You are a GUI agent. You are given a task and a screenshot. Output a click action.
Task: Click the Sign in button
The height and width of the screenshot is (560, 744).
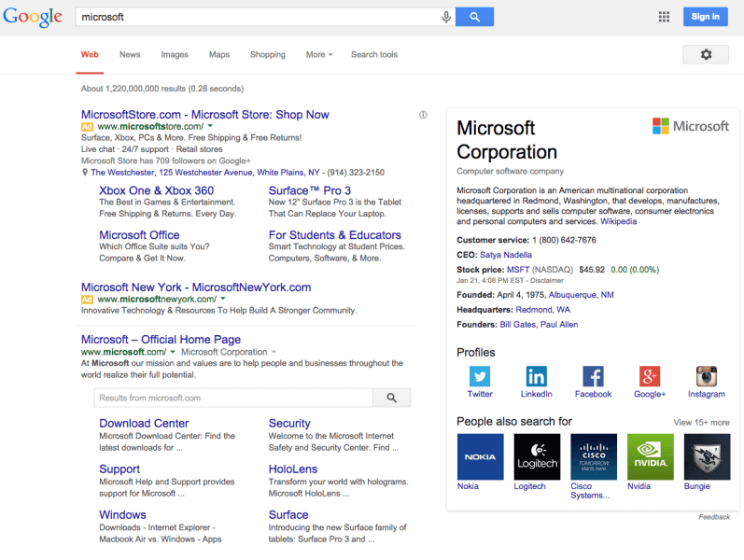(x=706, y=17)
